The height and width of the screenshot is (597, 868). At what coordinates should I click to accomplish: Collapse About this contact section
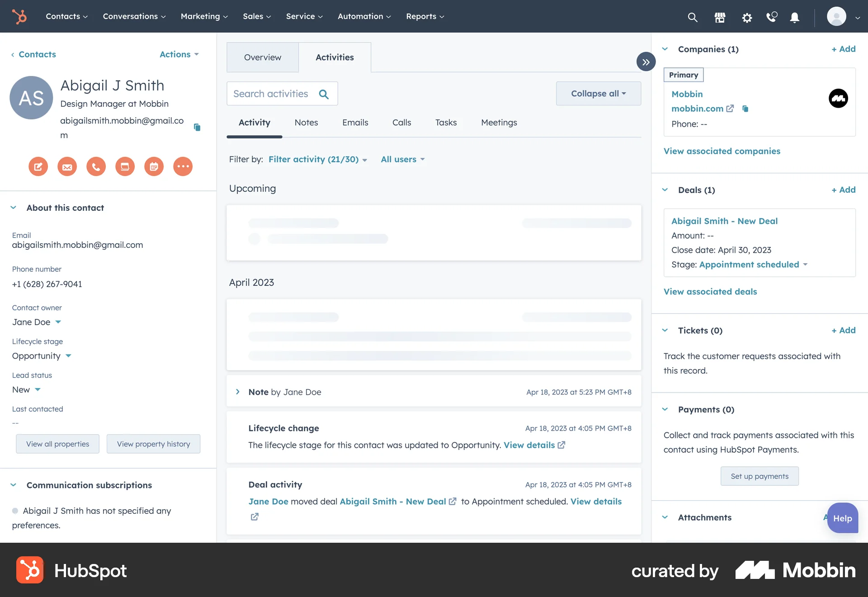(14, 208)
